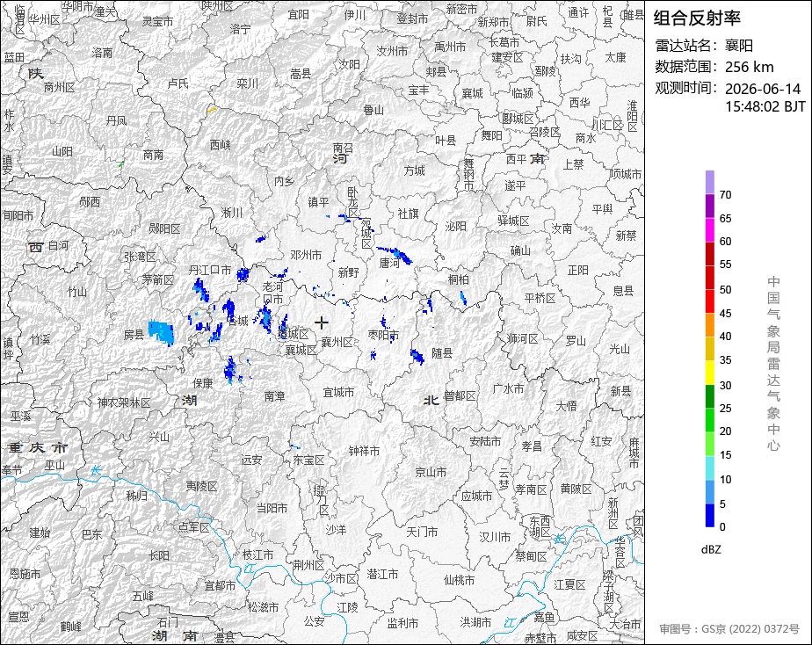Click the time stamp 15:48:02 BJT
812x645 pixels.
pos(765,106)
